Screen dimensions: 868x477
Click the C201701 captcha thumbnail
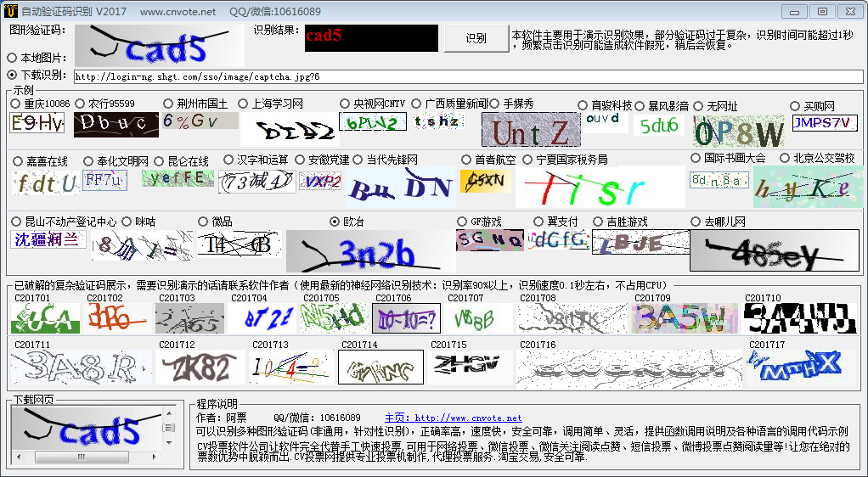click(x=45, y=318)
